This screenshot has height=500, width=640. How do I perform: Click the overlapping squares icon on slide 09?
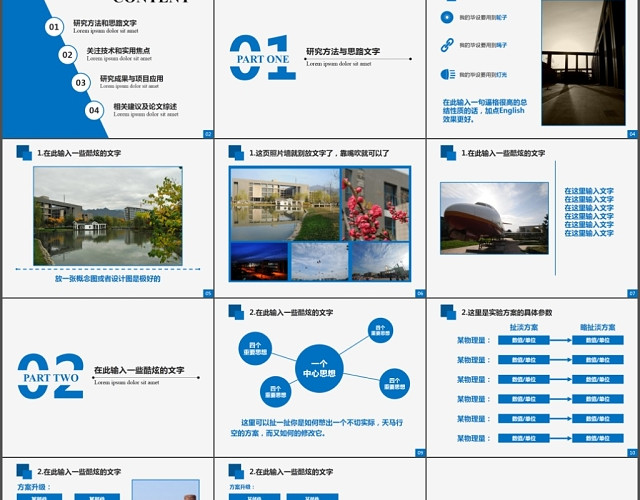tap(236, 312)
